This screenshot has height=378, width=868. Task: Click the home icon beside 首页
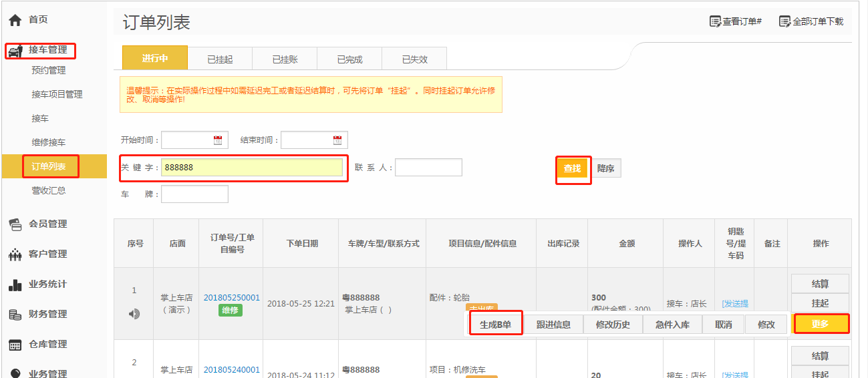coord(15,20)
